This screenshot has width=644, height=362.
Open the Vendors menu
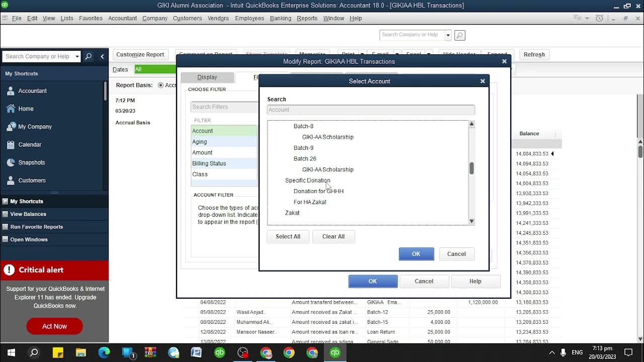click(x=218, y=18)
